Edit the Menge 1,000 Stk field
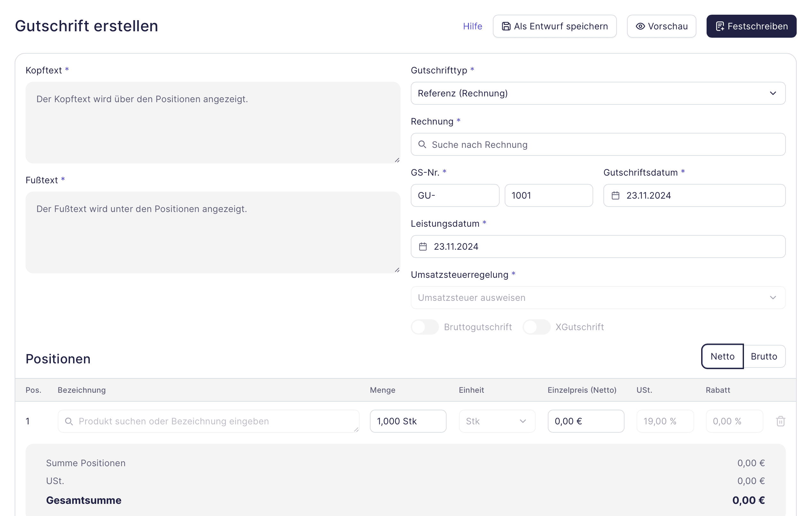This screenshot has height=516, width=812. pyautogui.click(x=408, y=421)
